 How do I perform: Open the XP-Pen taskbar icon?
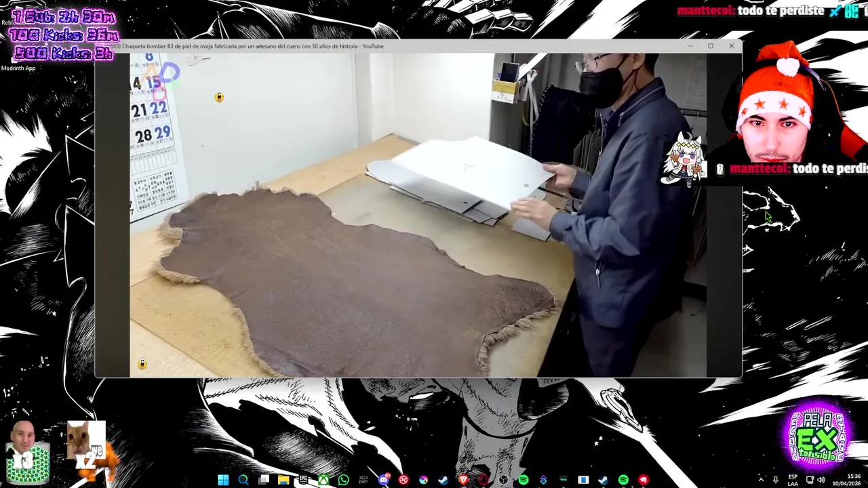tap(363, 480)
